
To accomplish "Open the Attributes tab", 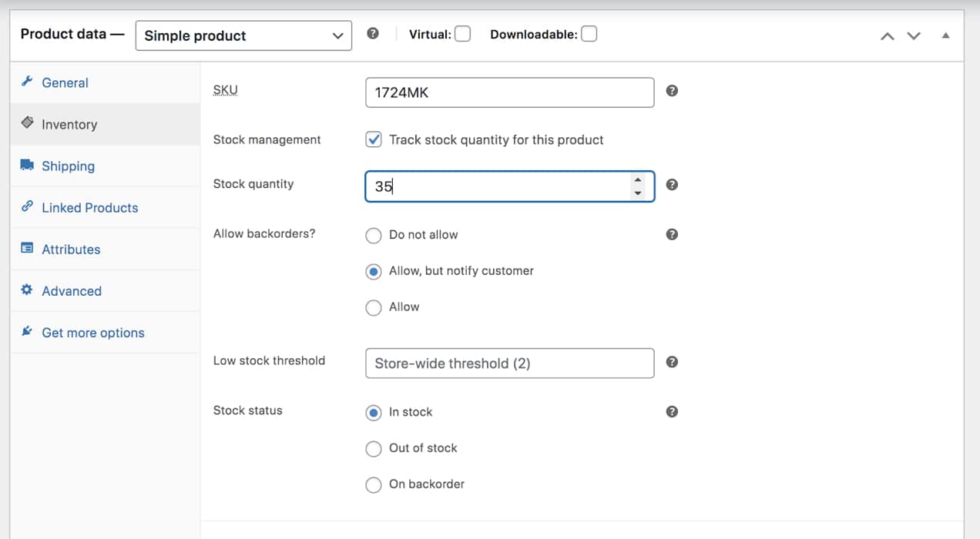I will (71, 249).
